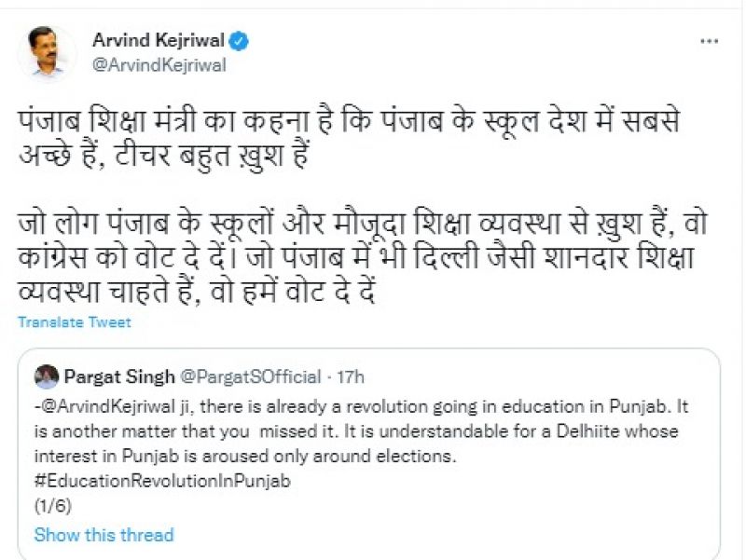
Task: Open the #EducationRevolutionInPunjab hashtag
Action: pyautogui.click(x=162, y=482)
